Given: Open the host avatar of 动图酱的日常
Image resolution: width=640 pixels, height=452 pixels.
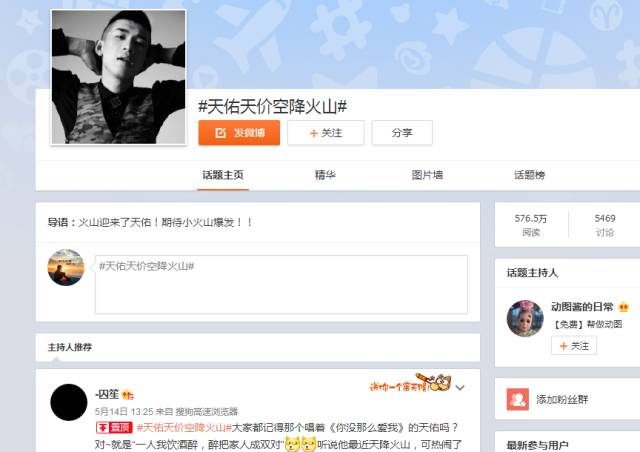Looking at the screenshot, I should [525, 318].
